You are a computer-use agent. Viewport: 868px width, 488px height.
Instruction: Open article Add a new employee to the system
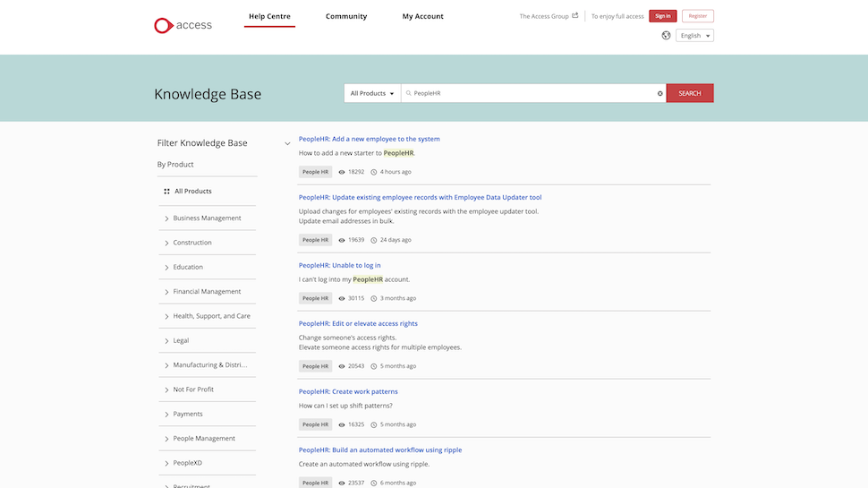click(370, 139)
